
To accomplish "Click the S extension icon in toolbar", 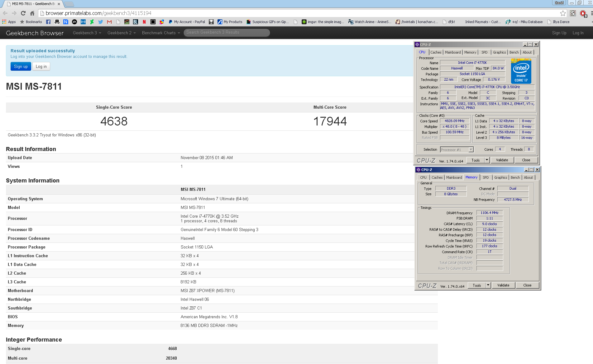I will (x=573, y=13).
